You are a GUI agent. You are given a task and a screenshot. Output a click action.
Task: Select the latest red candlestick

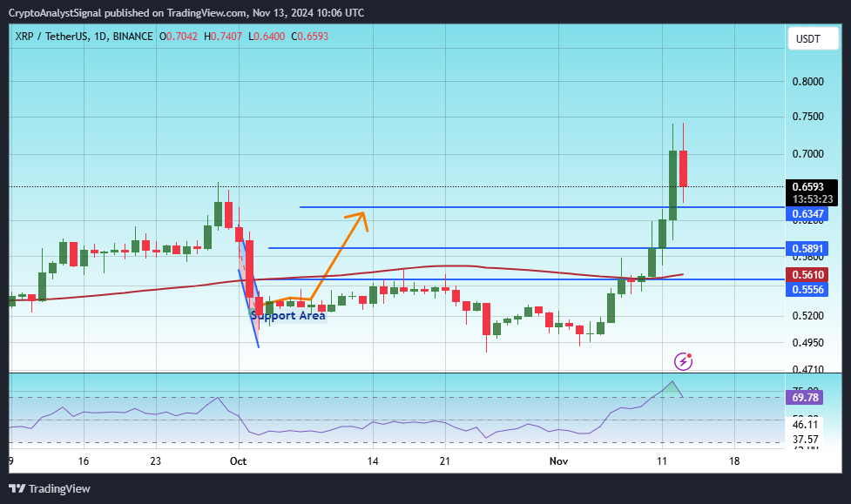pyautogui.click(x=683, y=168)
